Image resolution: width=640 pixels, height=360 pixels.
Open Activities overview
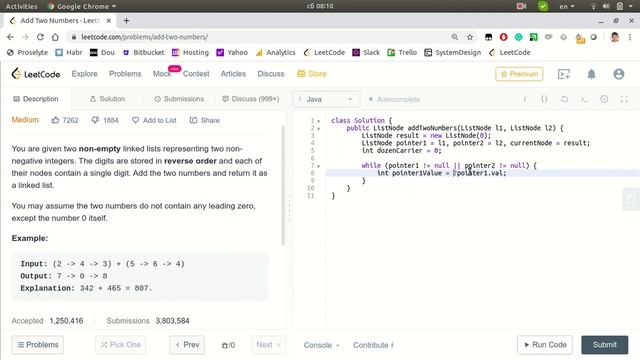click(21, 6)
